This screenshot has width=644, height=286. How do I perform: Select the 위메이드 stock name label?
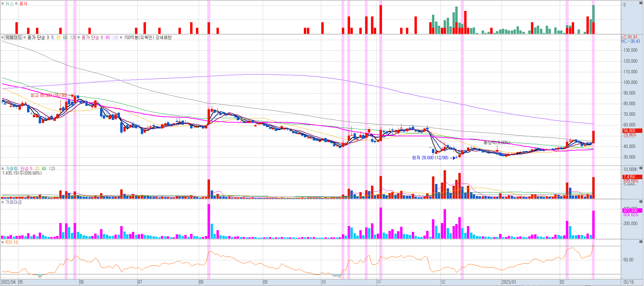tap(13, 37)
